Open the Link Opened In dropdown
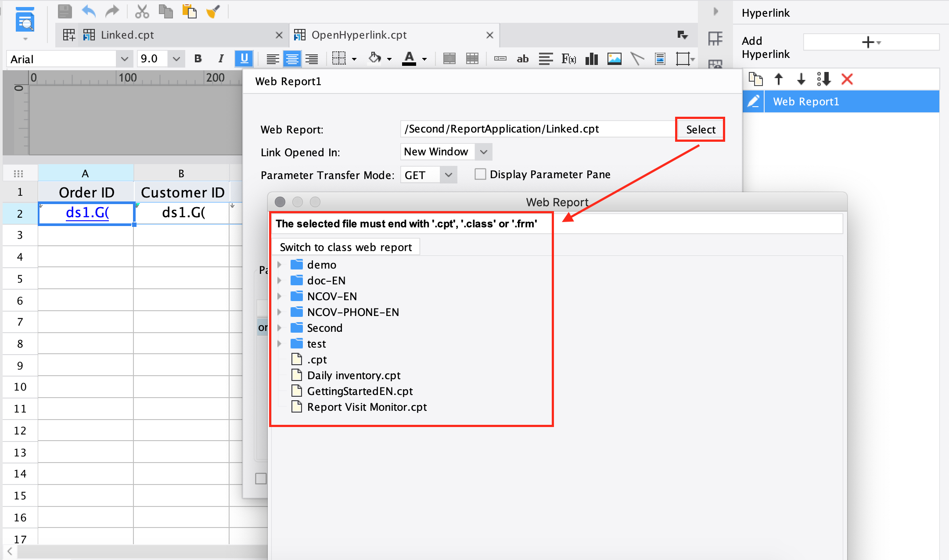The height and width of the screenshot is (560, 949). [x=484, y=152]
